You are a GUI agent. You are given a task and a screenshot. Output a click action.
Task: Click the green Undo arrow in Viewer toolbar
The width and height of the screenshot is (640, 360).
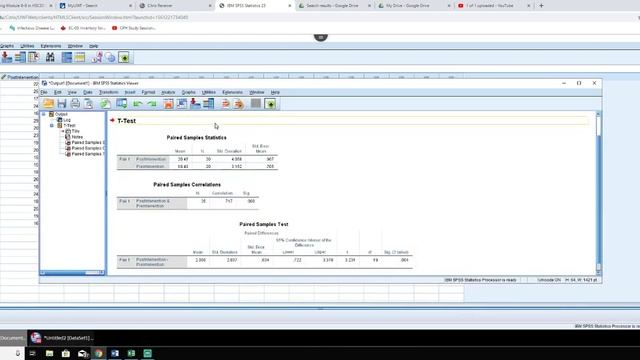coord(138,104)
